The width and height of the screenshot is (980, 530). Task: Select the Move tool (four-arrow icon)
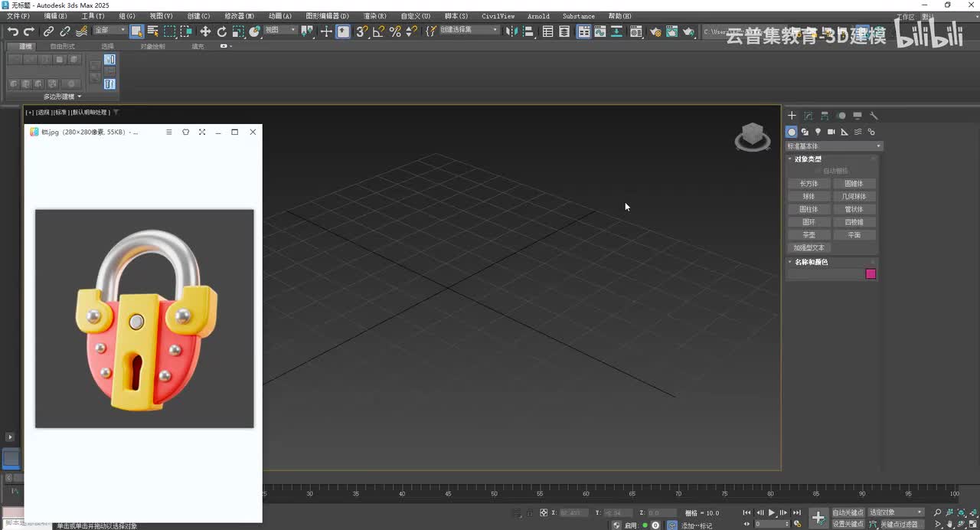click(x=205, y=31)
